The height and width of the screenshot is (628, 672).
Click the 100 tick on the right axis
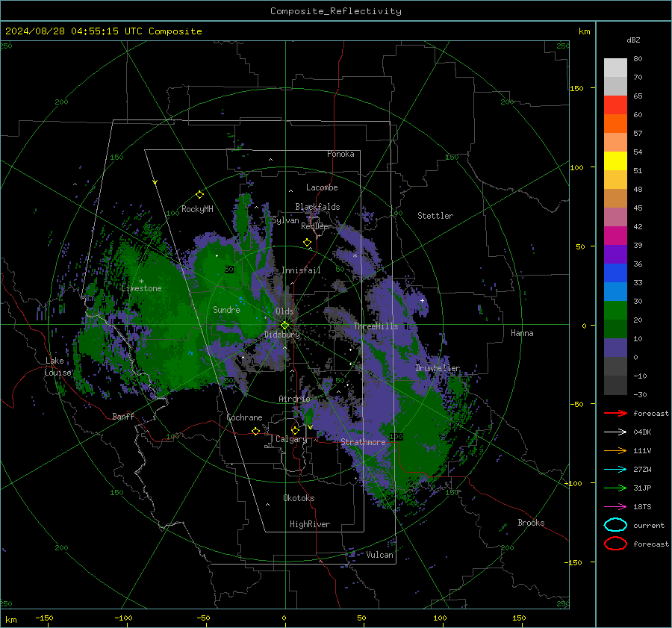(x=576, y=167)
